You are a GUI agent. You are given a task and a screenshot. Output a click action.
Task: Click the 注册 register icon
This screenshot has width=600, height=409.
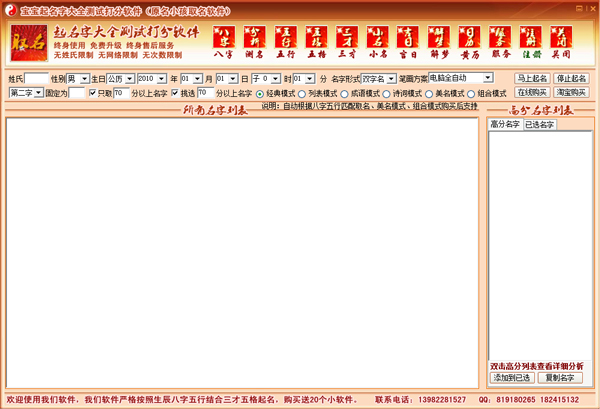[534, 41]
